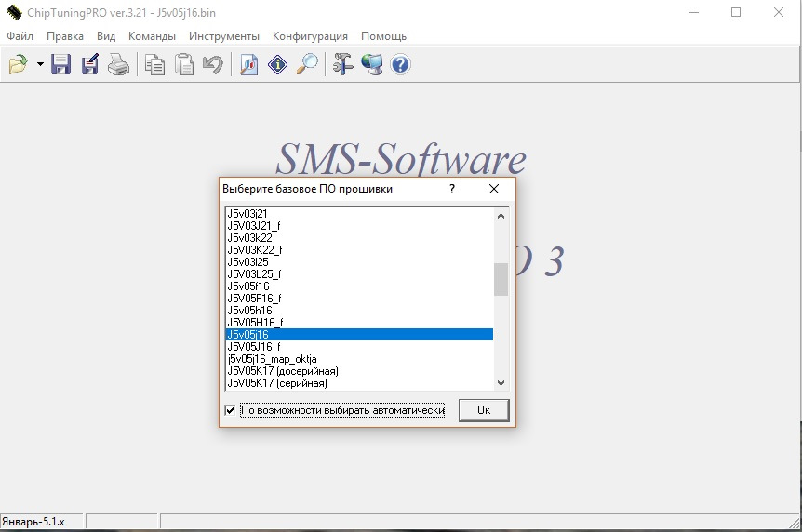Maximize the ChipTuningPRO window
Viewport: 802px width, 532px height.
pos(736,12)
